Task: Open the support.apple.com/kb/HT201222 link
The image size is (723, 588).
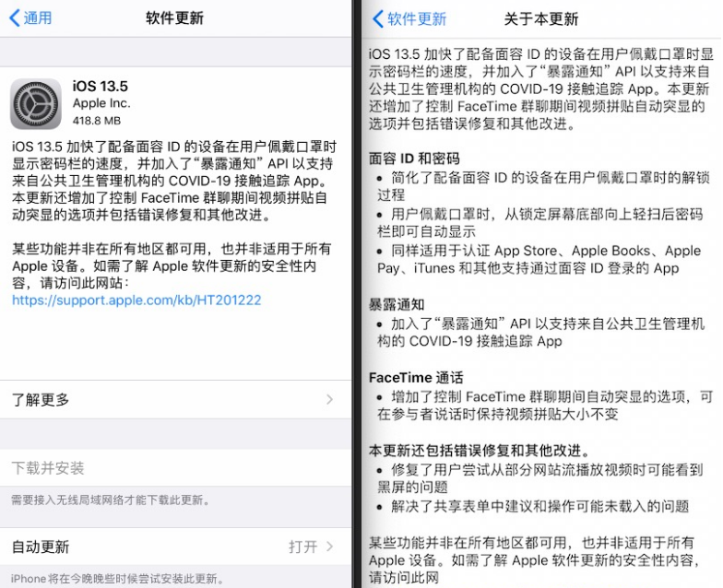Action: [136, 300]
